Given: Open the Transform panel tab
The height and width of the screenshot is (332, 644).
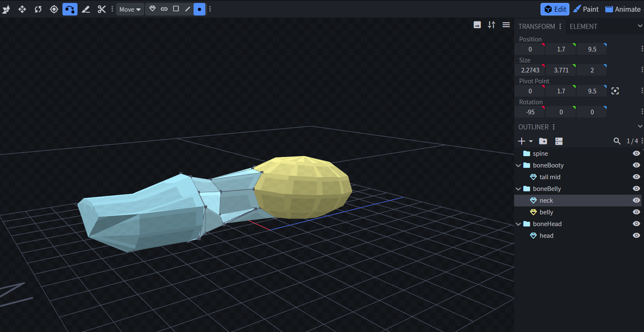Looking at the screenshot, I should click(537, 26).
